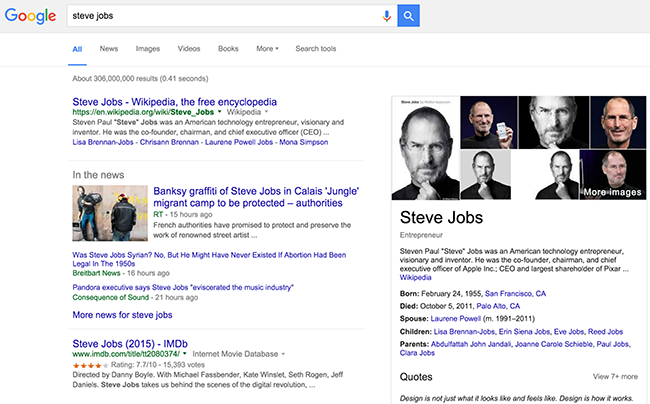Click the large Steve Jobs book cover photo
650x404 pixels.
coord(426,148)
